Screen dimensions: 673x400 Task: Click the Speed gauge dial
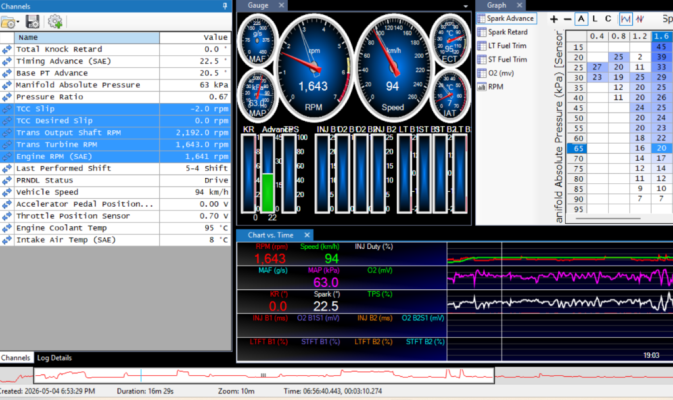(392, 69)
